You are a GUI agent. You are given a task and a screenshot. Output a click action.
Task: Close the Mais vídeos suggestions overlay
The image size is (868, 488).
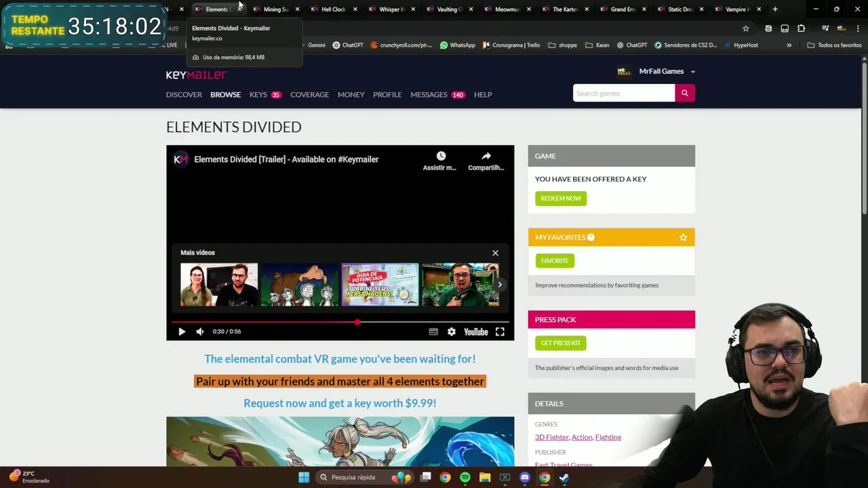click(x=495, y=253)
